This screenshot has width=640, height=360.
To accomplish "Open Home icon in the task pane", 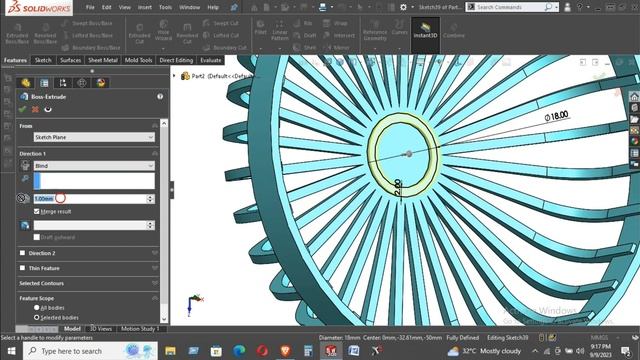I will coord(634,97).
